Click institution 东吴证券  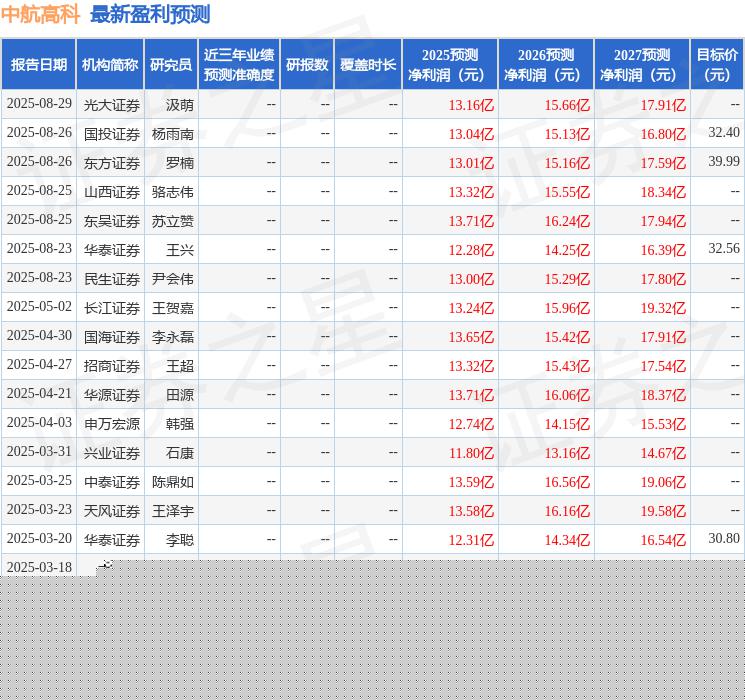112,221
